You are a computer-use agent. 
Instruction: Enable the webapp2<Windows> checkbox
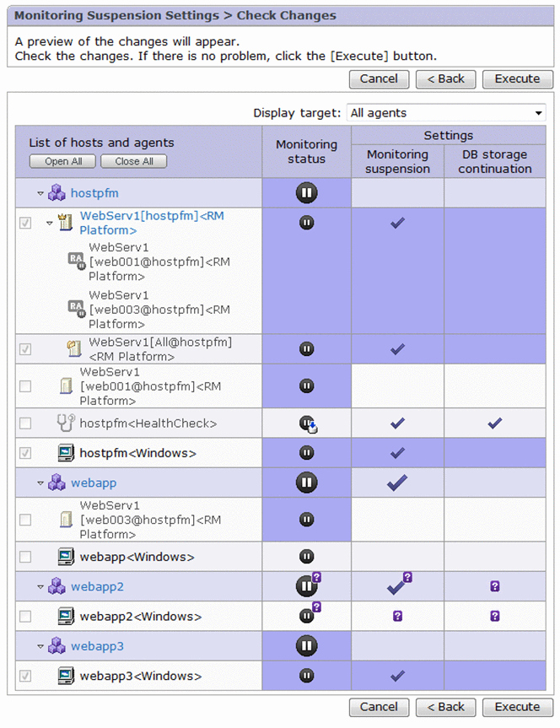point(25,617)
